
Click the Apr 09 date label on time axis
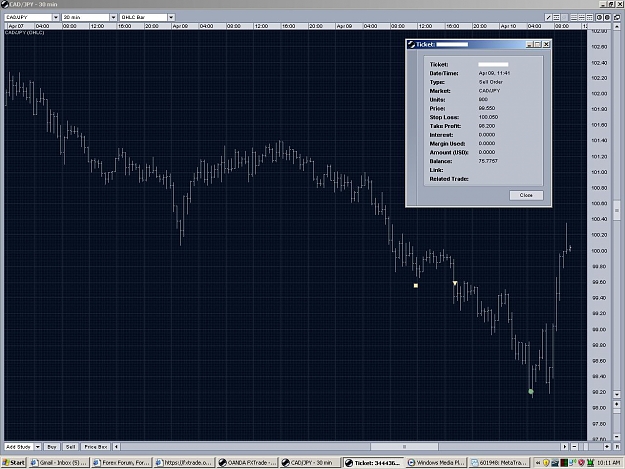point(344,26)
